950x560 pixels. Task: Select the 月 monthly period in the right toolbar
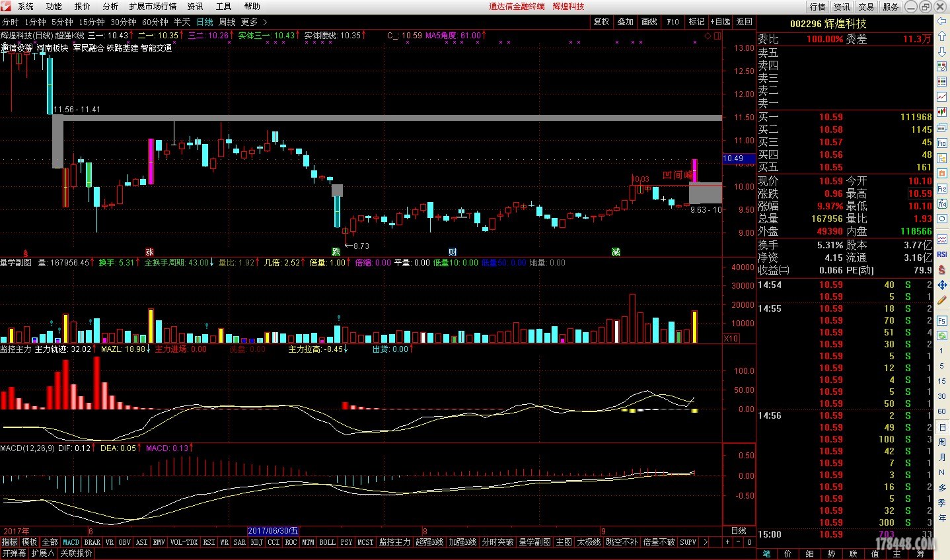tap(942, 457)
